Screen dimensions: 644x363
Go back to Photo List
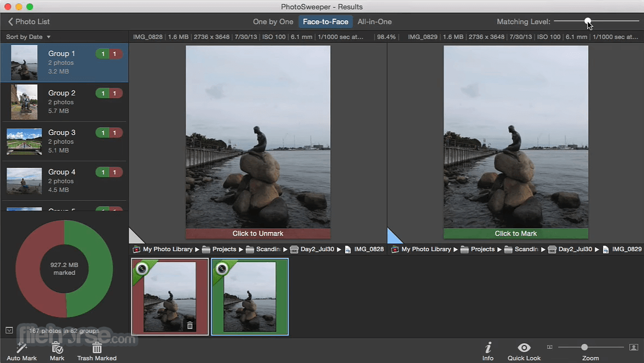[28, 21]
